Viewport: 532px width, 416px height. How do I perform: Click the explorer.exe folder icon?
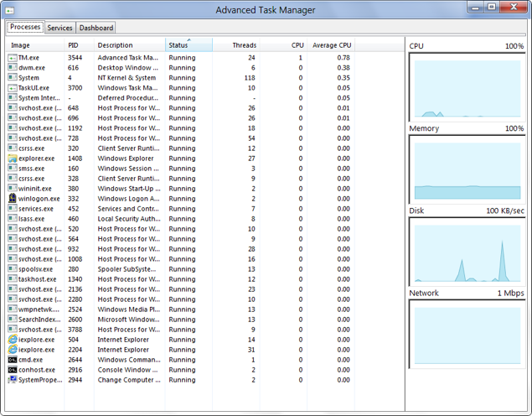coord(13,159)
